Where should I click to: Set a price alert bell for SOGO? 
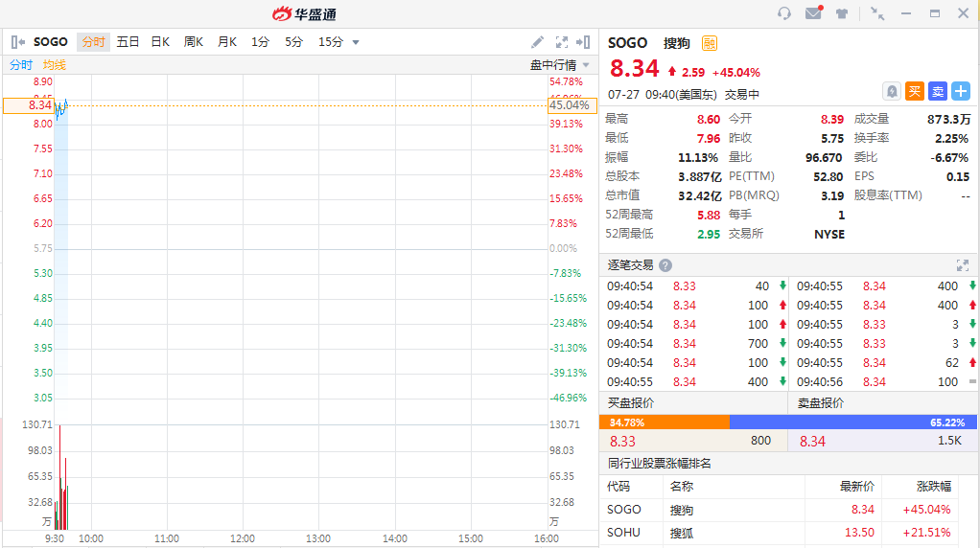892,91
